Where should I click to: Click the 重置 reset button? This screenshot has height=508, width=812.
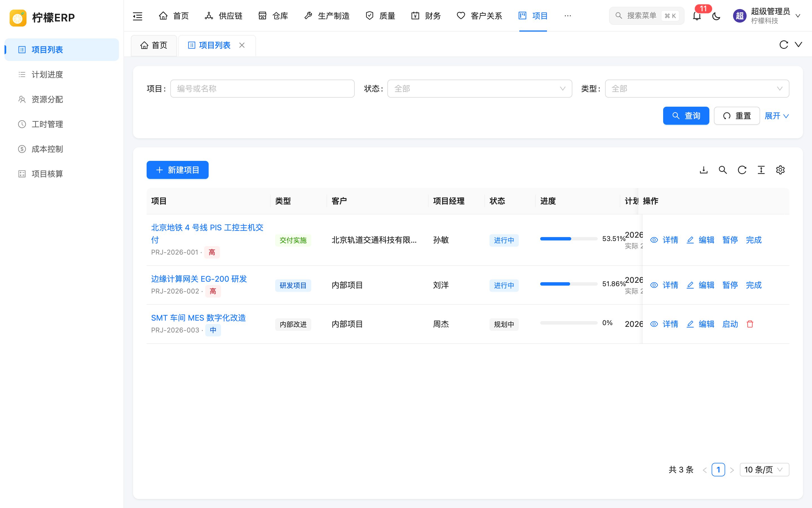click(736, 116)
